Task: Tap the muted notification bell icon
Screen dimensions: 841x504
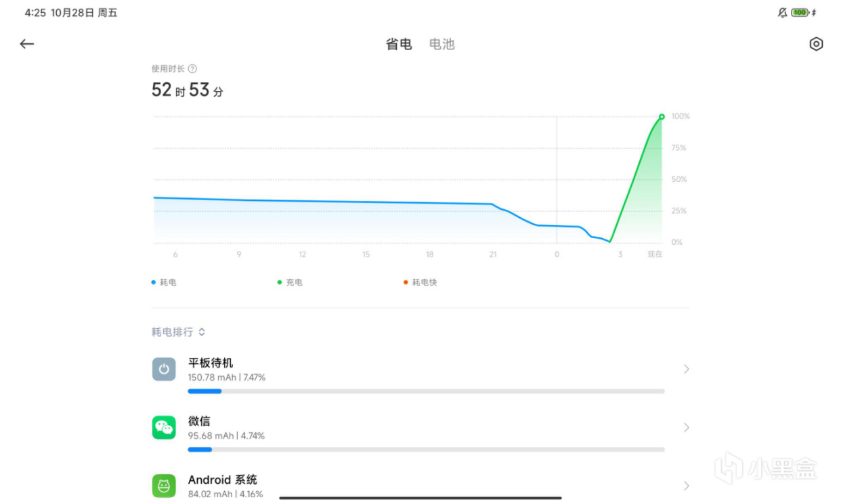Action: (x=783, y=13)
